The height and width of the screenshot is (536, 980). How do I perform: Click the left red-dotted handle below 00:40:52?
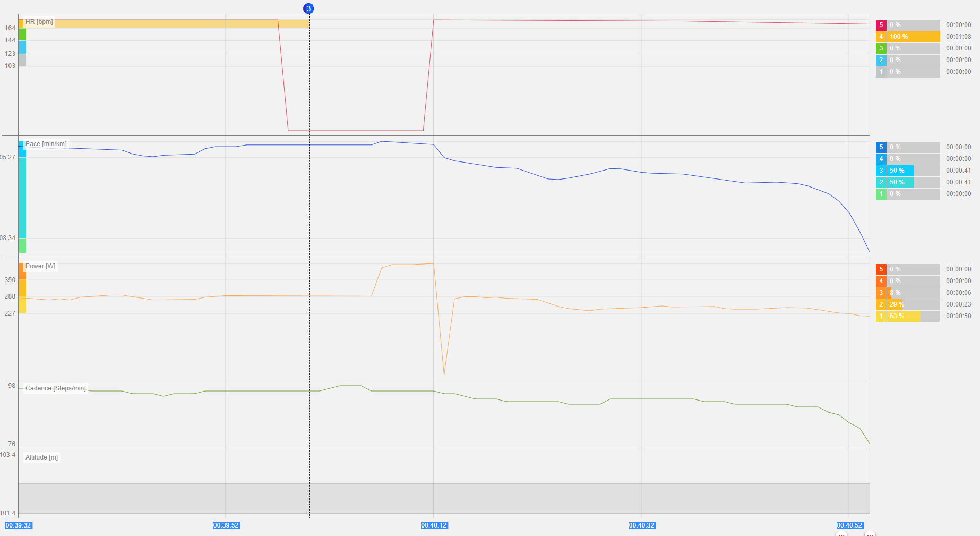click(841, 533)
